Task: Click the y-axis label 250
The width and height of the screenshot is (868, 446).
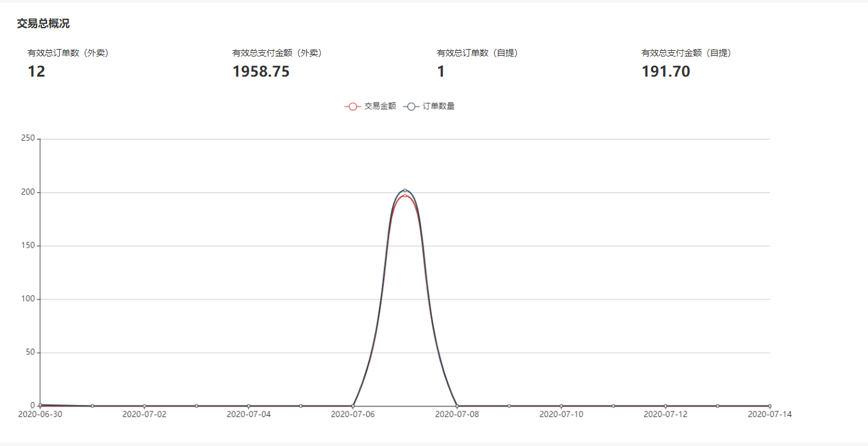Action: [x=28, y=139]
